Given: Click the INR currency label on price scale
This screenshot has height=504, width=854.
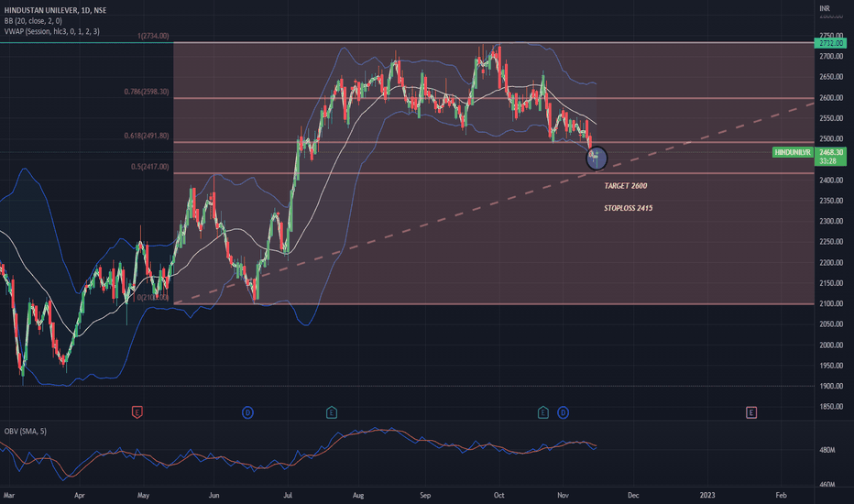Looking at the screenshot, I should pos(825,8).
